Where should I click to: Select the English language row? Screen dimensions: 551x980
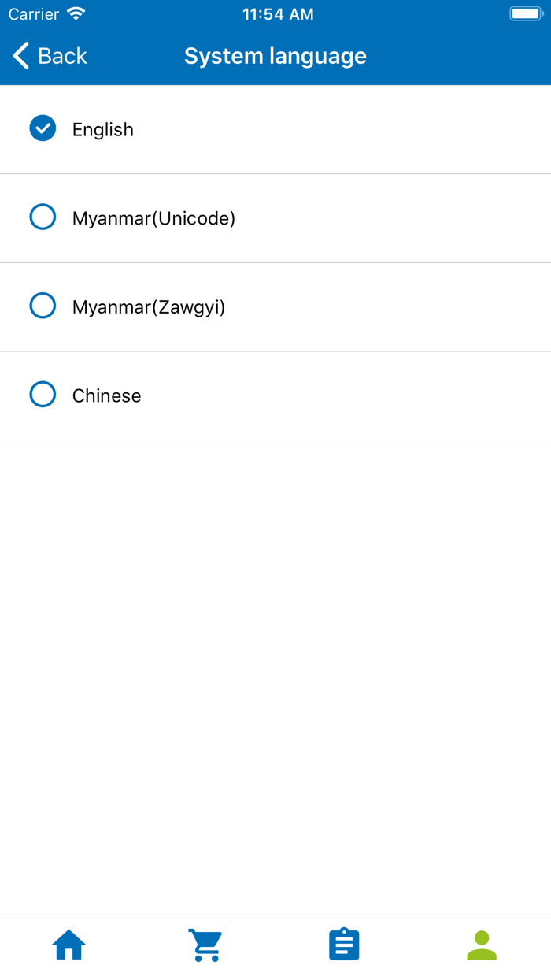coord(275,128)
